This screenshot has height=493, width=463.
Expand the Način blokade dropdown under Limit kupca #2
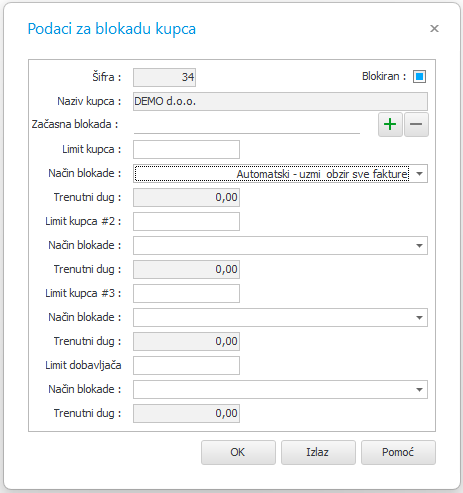[420, 246]
